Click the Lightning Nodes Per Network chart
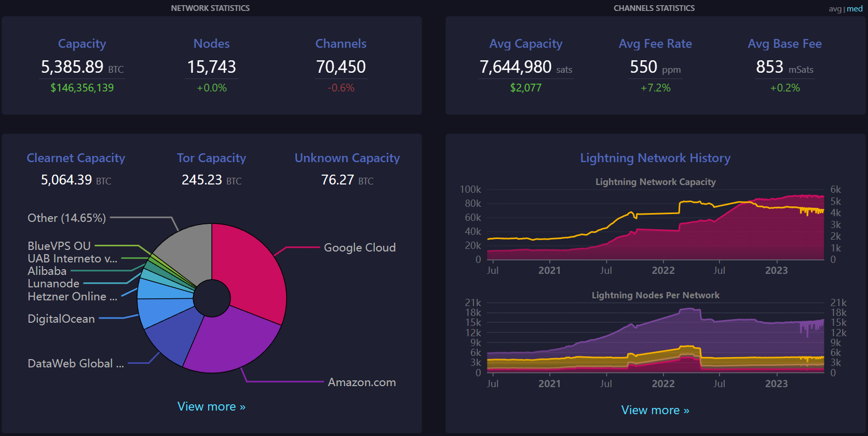 pos(655,338)
